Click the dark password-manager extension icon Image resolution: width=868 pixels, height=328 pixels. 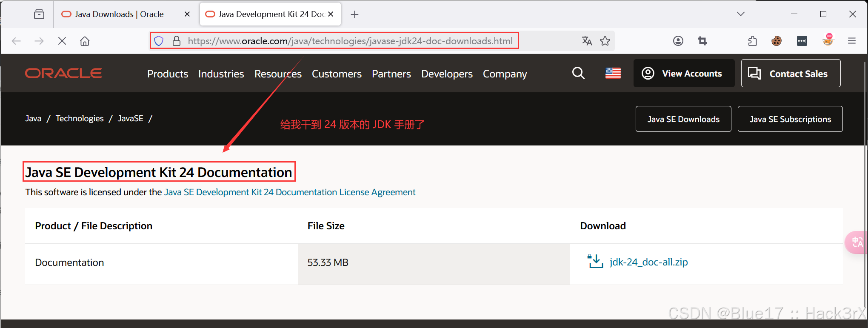[802, 41]
